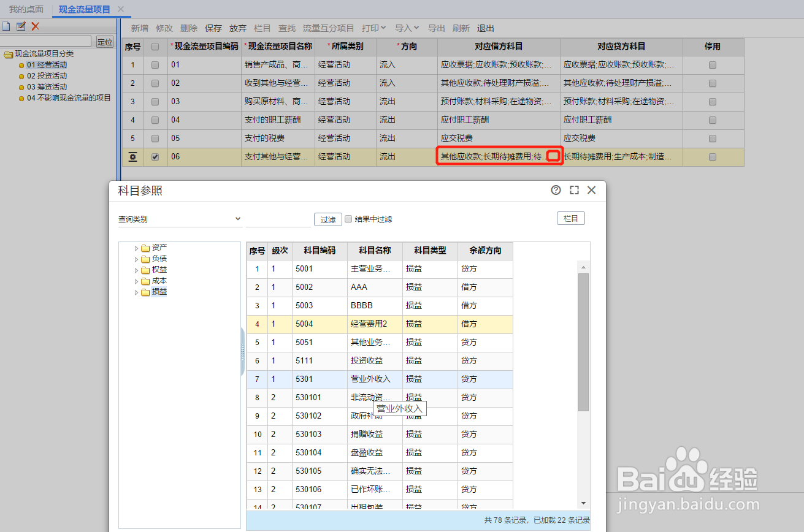Toggle 停用 checkbox for row 06
This screenshot has width=804, height=532.
point(713,157)
